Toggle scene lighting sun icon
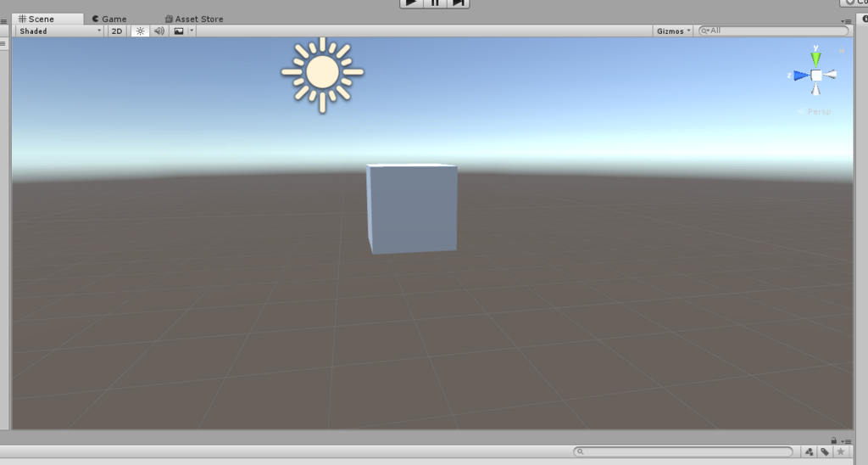 coord(140,31)
